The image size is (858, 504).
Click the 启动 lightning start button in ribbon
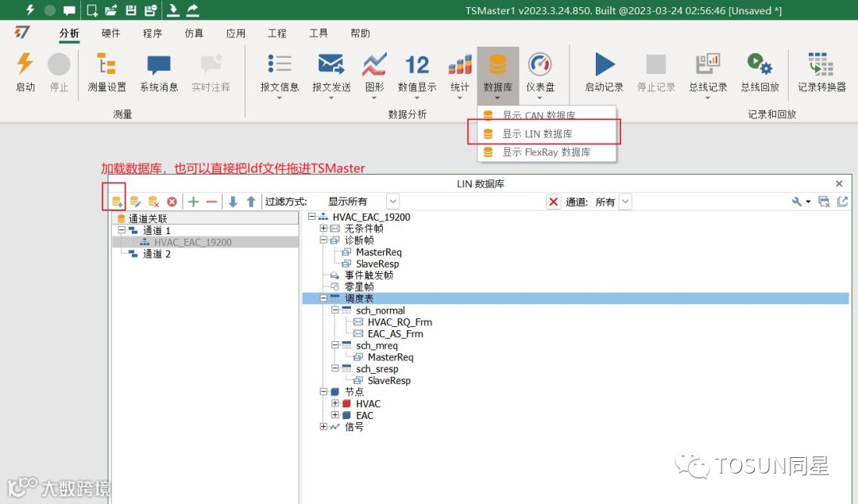click(x=25, y=71)
